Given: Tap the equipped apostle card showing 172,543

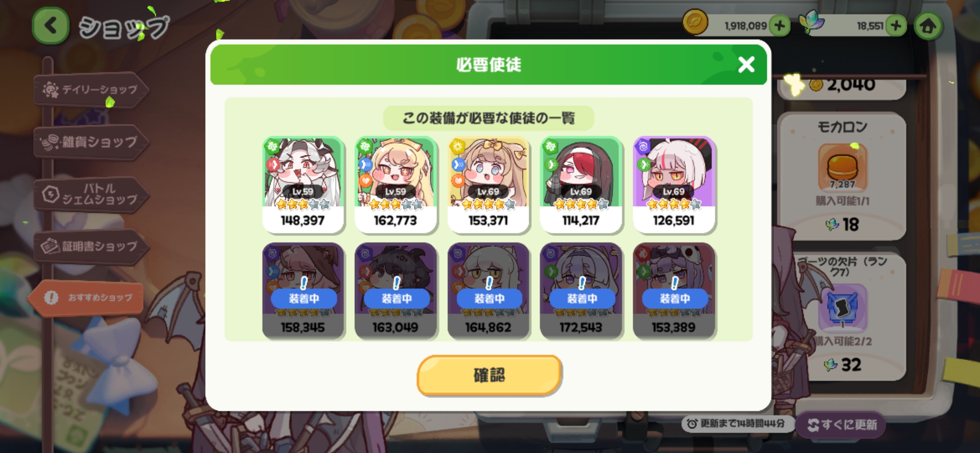Looking at the screenshot, I should tap(581, 291).
